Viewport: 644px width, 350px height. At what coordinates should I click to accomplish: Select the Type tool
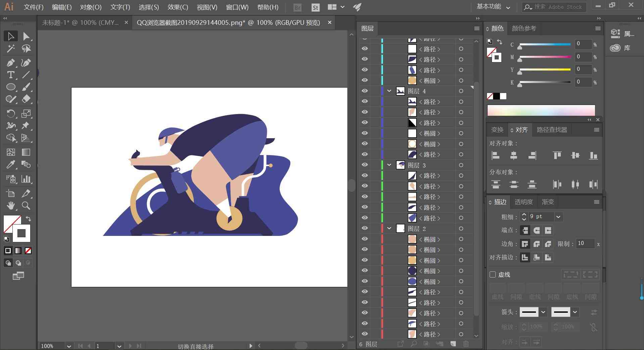[11, 75]
